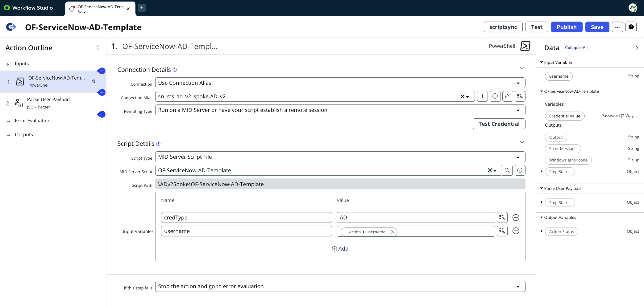The image size is (644, 307).
Task: Remove the username pill from action username value
Action: click(x=393, y=231)
